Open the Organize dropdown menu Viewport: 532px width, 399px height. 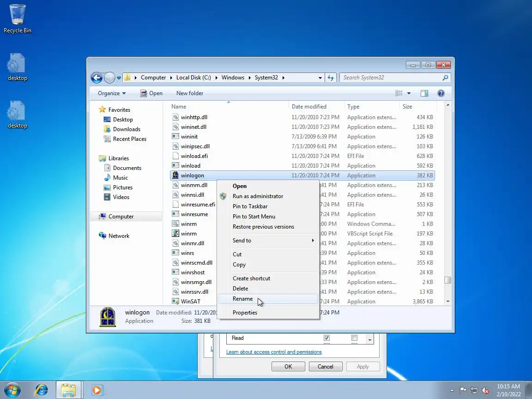pyautogui.click(x=112, y=93)
